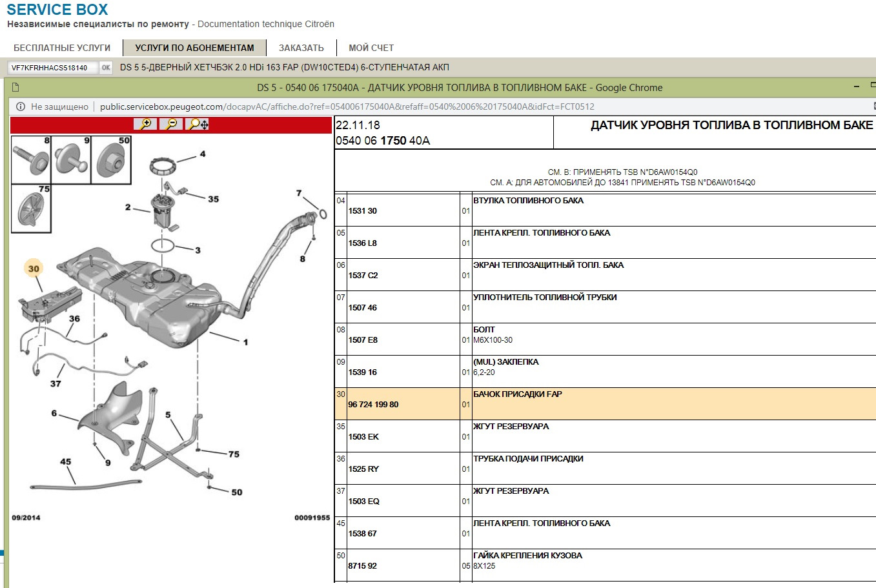This screenshot has height=588, width=876.
Task: Click the page document icon in popup title bar
Action: click(16, 87)
